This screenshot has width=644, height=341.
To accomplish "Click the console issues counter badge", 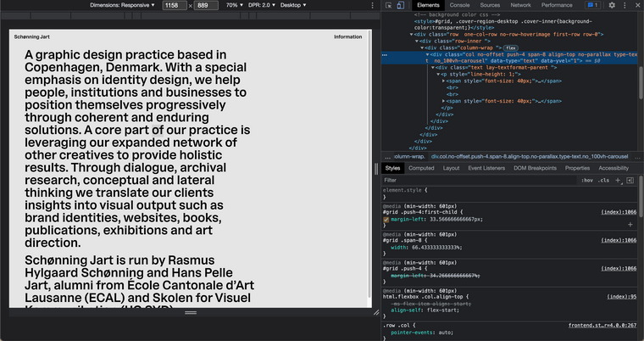I will point(592,5).
